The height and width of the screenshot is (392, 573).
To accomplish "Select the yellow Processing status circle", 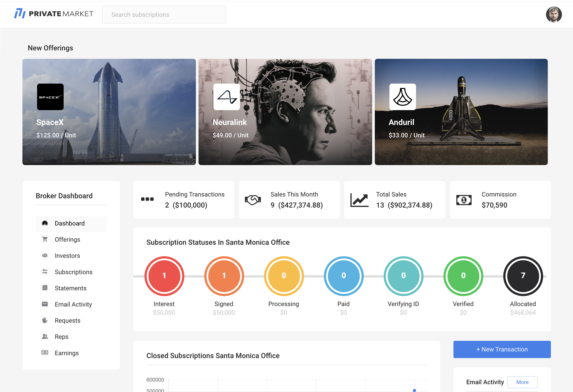I will tap(284, 276).
